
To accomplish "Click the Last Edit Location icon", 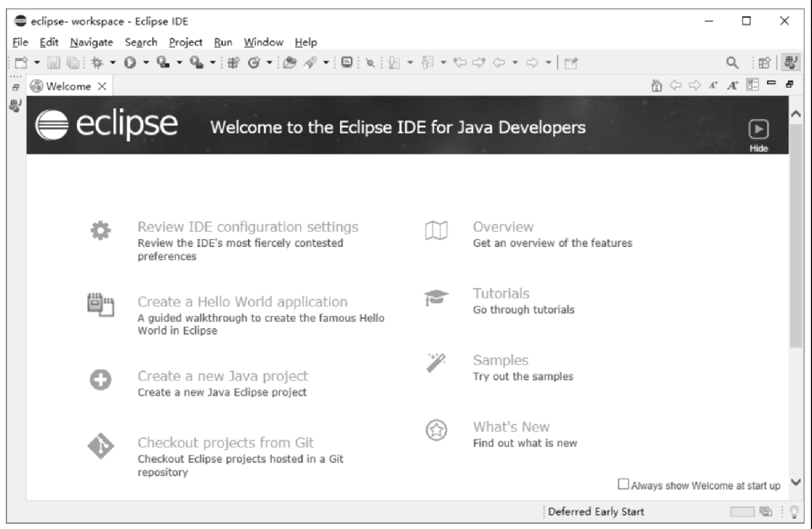I will [x=460, y=63].
